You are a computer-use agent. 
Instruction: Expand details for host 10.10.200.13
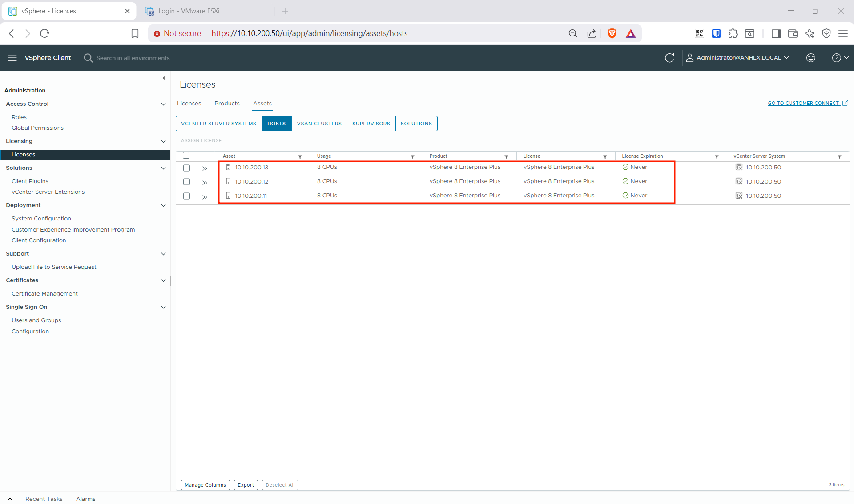(x=205, y=168)
